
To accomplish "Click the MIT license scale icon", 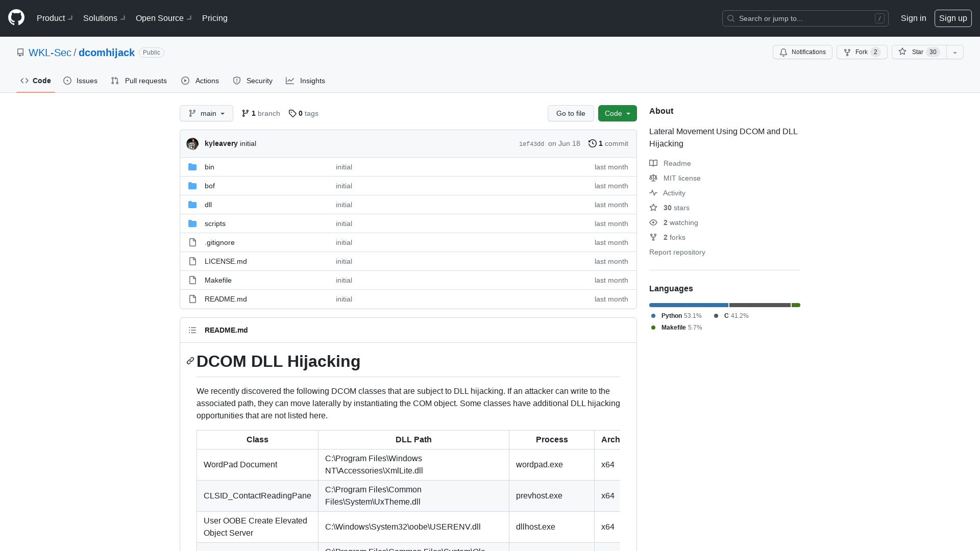I will tap(653, 178).
